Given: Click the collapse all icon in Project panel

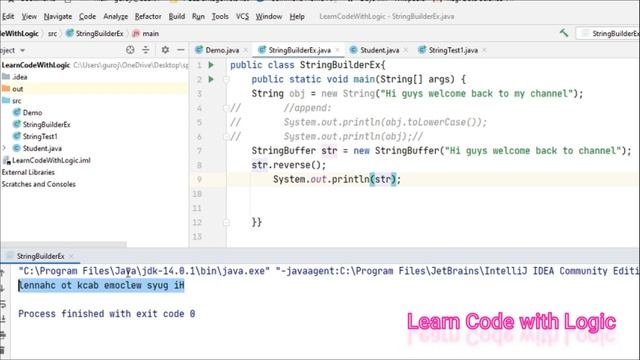Looking at the screenshot, I should point(146,50).
